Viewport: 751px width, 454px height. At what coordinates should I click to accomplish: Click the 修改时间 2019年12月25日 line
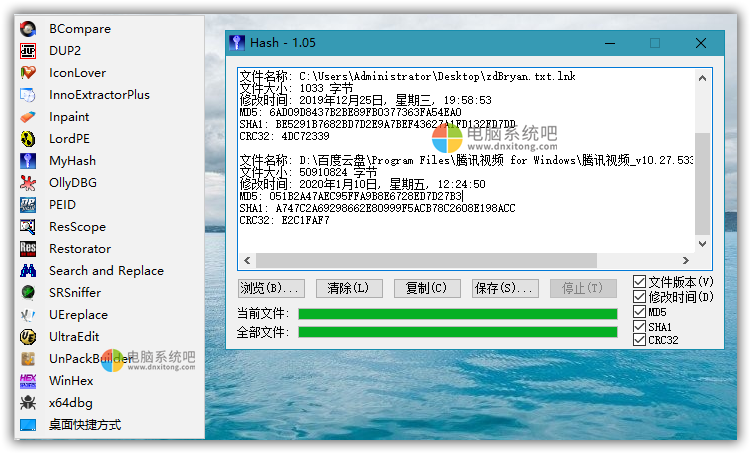[x=365, y=101]
